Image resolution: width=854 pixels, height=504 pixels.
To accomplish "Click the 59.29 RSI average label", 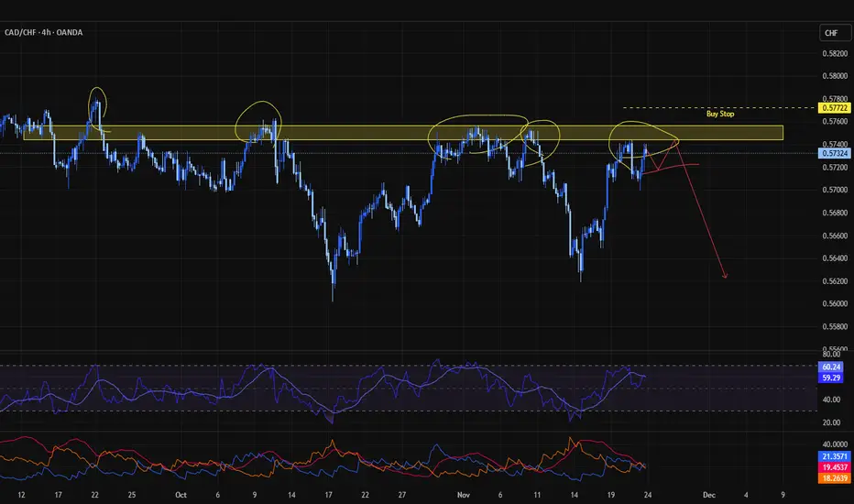I will click(x=831, y=377).
